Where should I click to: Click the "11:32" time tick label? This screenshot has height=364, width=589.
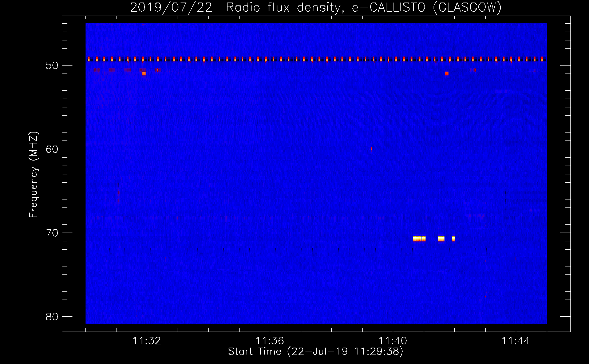[147, 341]
